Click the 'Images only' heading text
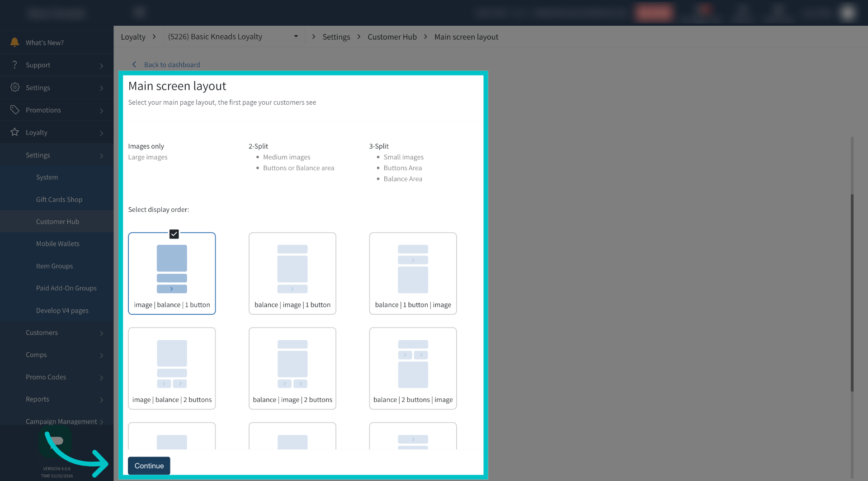Viewport: 868px width, 481px height. click(146, 146)
